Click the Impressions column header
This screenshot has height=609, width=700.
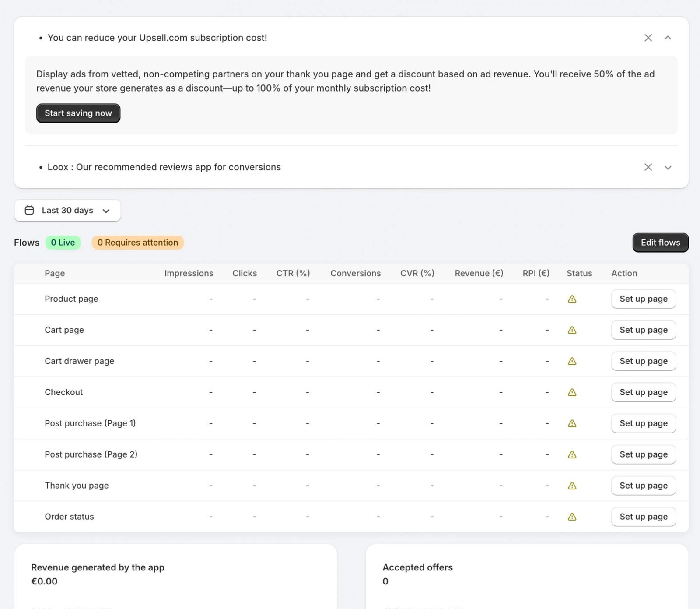coord(189,273)
